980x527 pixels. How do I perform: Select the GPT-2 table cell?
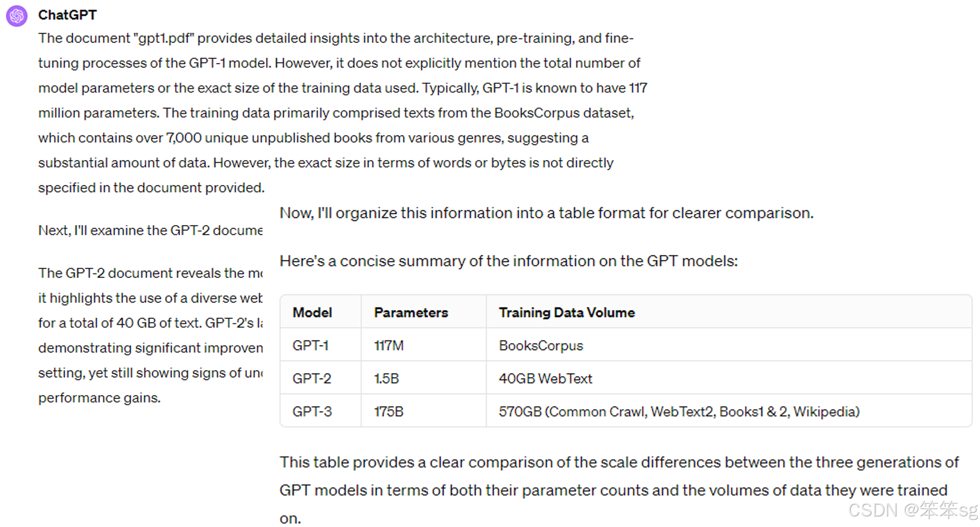pyautogui.click(x=312, y=378)
